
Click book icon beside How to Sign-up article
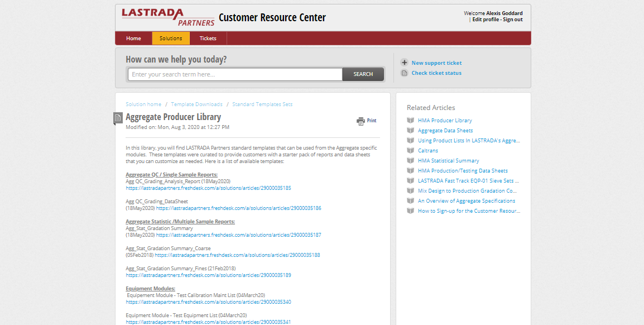click(x=410, y=211)
